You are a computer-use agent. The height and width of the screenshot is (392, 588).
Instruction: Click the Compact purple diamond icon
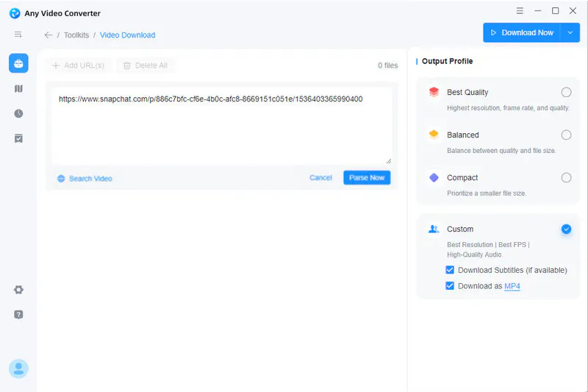434,177
